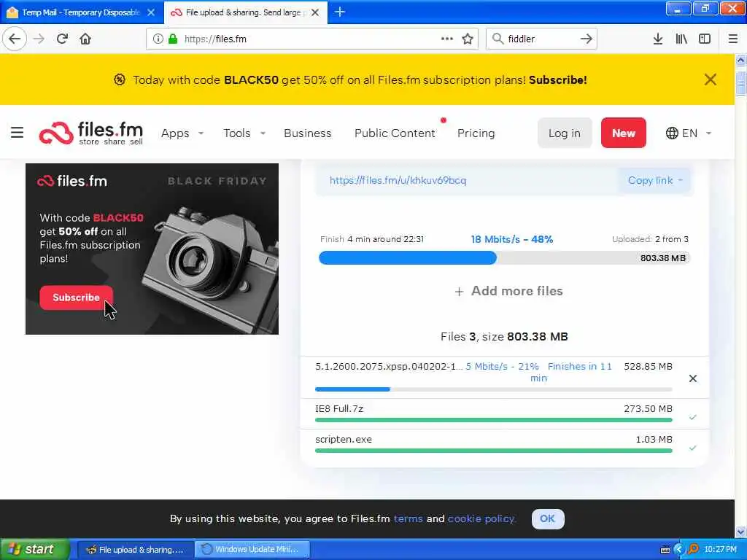Click Subscribe in the Black Friday ad
The height and width of the screenshot is (560, 747).
(x=76, y=297)
